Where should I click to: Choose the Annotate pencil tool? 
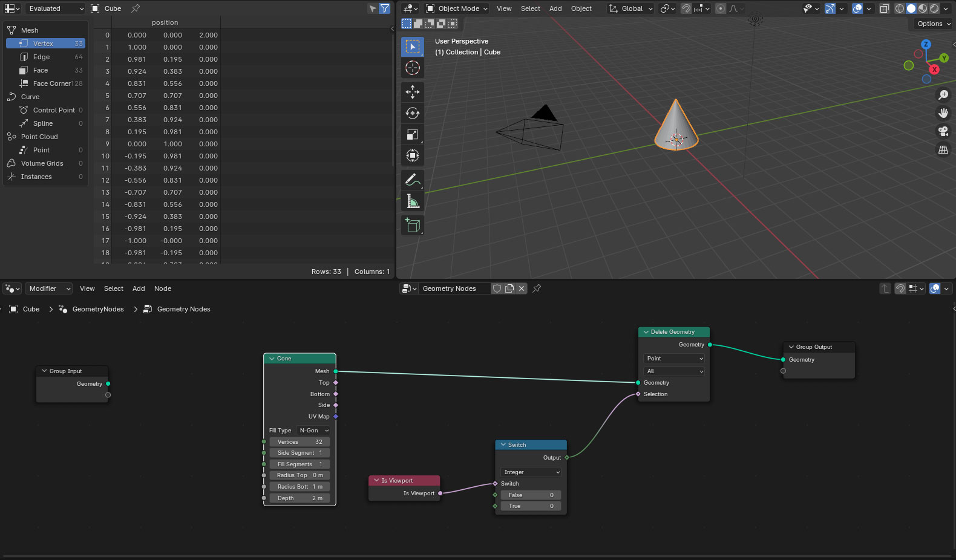413,180
